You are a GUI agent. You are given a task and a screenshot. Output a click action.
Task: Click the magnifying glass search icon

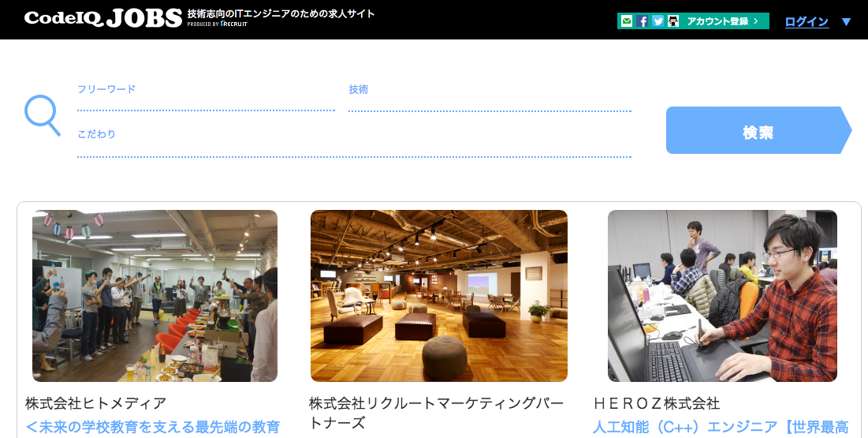click(42, 115)
